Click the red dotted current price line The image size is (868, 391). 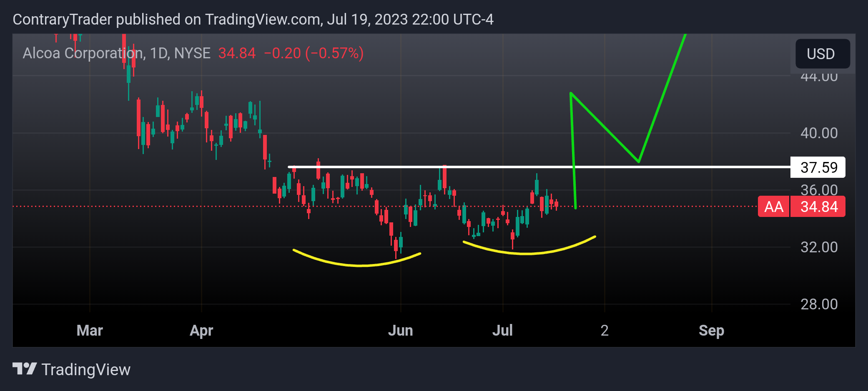(x=385, y=206)
